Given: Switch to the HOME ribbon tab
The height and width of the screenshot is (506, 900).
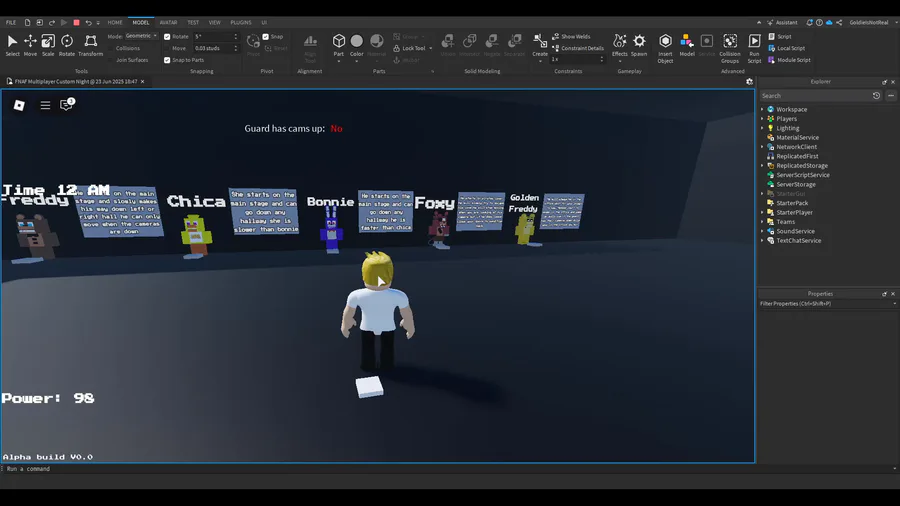Looking at the screenshot, I should point(115,22).
